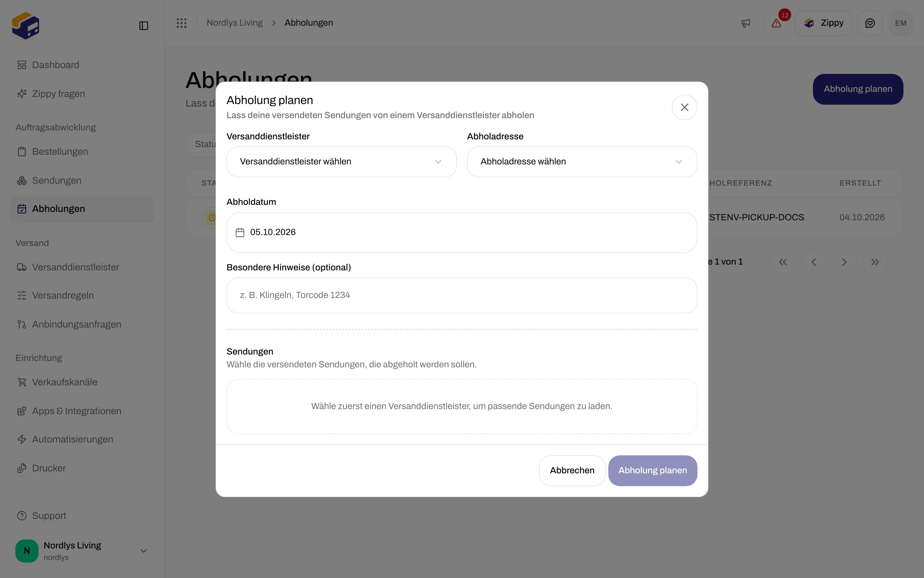Open Versanddienstleister sidebar item
924x578 pixels.
click(x=82, y=267)
